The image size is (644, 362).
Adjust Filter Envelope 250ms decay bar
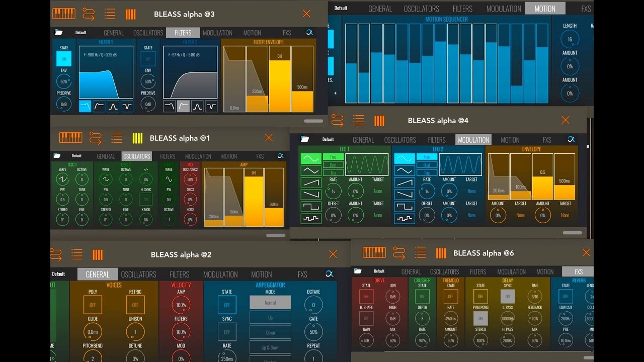(257, 79)
